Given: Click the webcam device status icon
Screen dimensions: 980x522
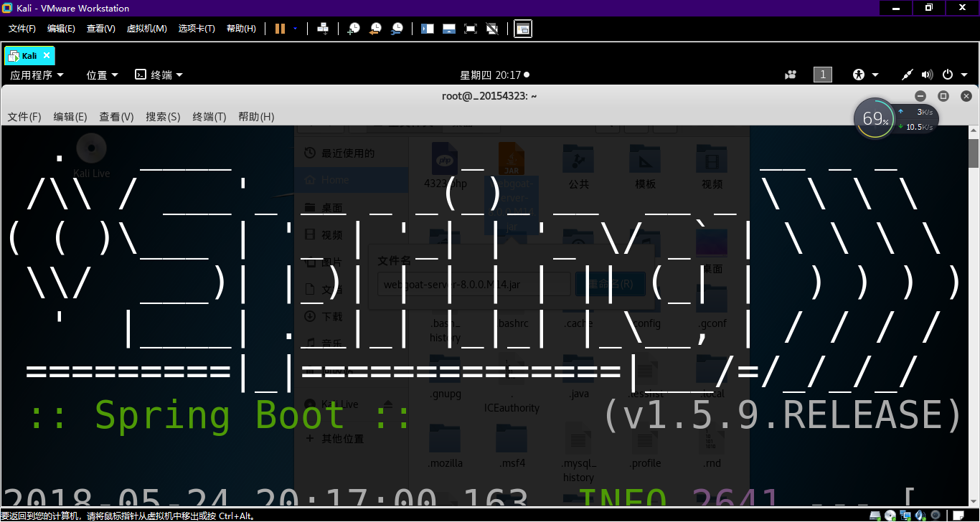Looking at the screenshot, I should pyautogui.click(x=936, y=516).
